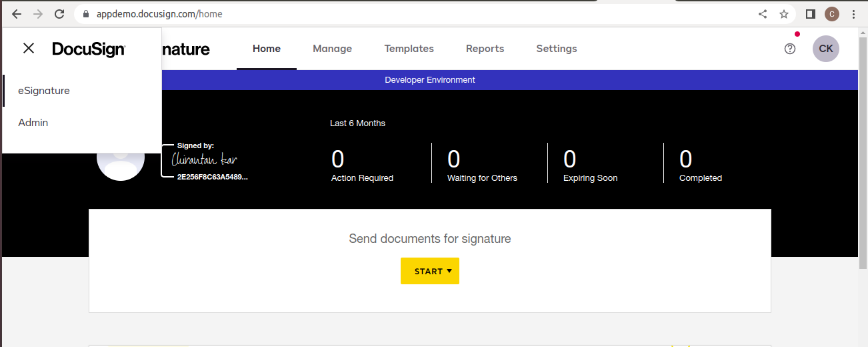The height and width of the screenshot is (347, 868).
Task: Switch to the Templates tab
Action: pyautogui.click(x=409, y=49)
